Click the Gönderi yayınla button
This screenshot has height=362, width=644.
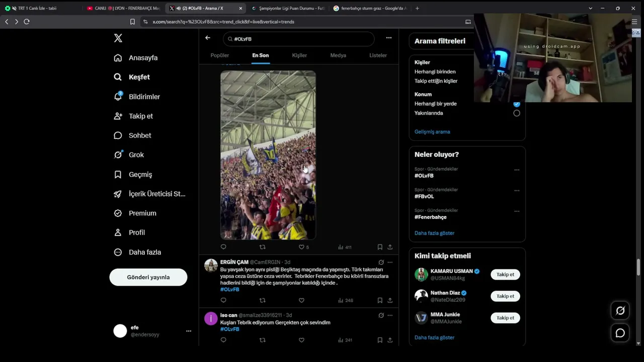[x=148, y=277]
